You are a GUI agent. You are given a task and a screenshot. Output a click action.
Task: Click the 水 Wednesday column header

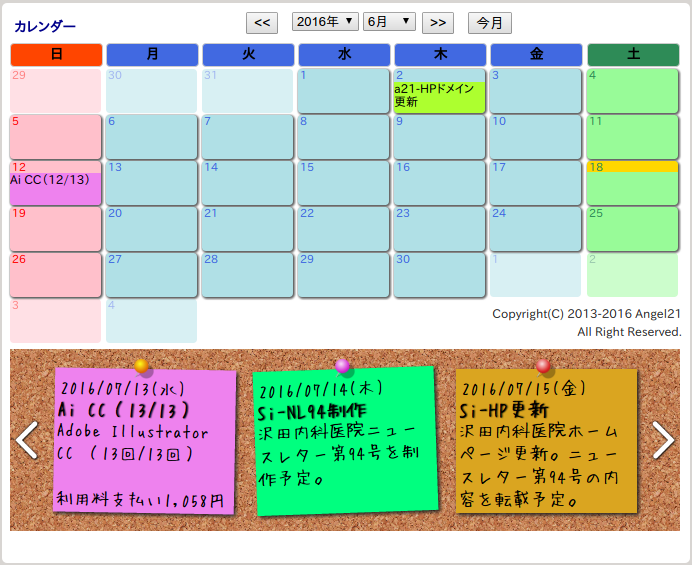pyautogui.click(x=344, y=55)
